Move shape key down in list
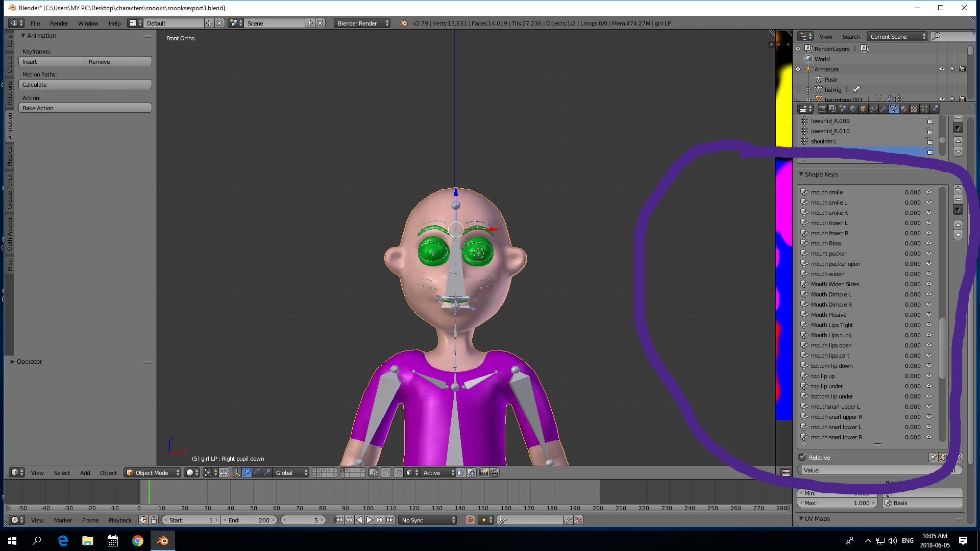Screen dimensions: 980x551 [958, 235]
